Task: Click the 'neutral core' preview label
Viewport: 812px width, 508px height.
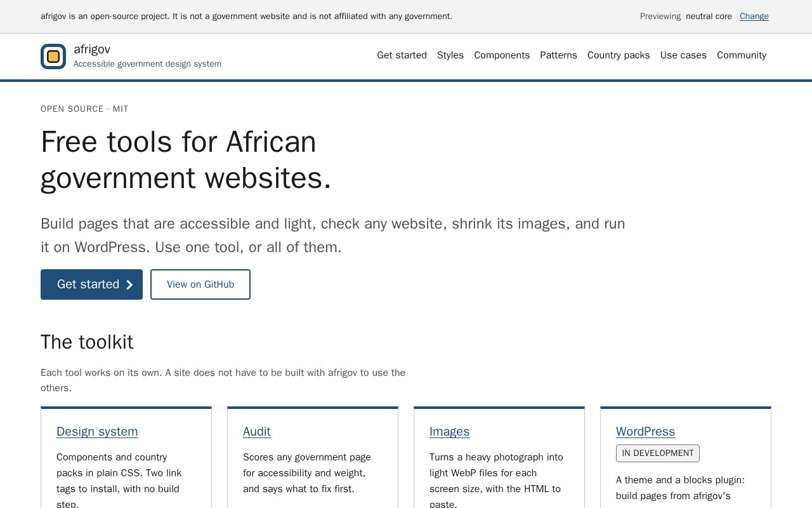Action: (709, 17)
